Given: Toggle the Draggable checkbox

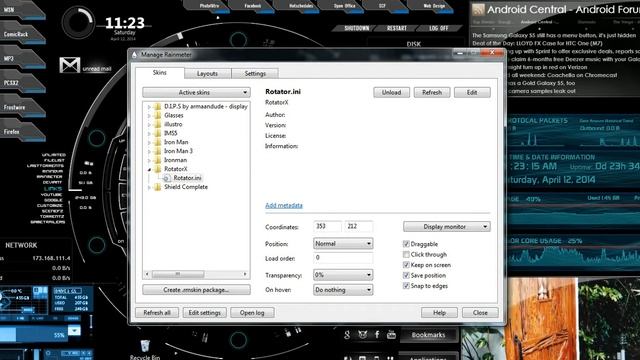Looking at the screenshot, I should click(406, 244).
